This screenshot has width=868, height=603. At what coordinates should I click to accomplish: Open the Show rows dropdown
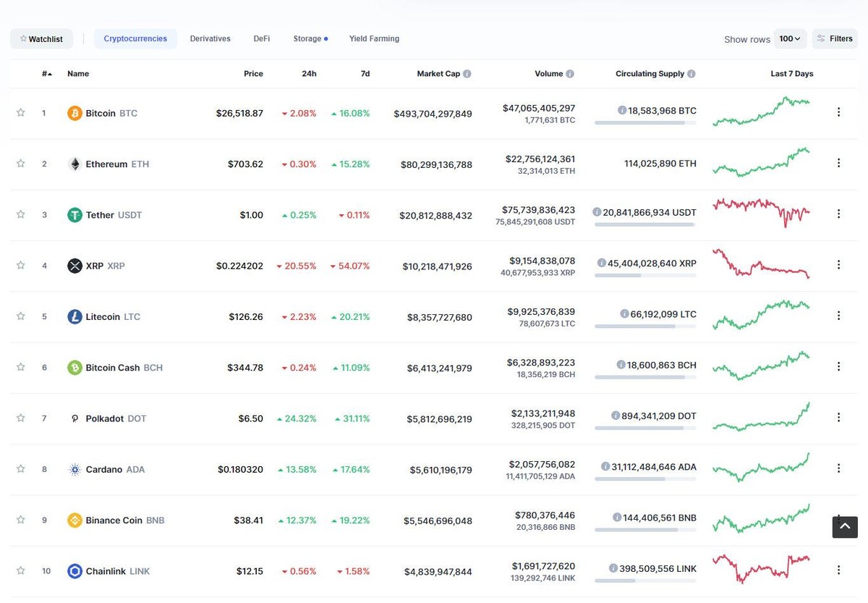pyautogui.click(x=790, y=38)
